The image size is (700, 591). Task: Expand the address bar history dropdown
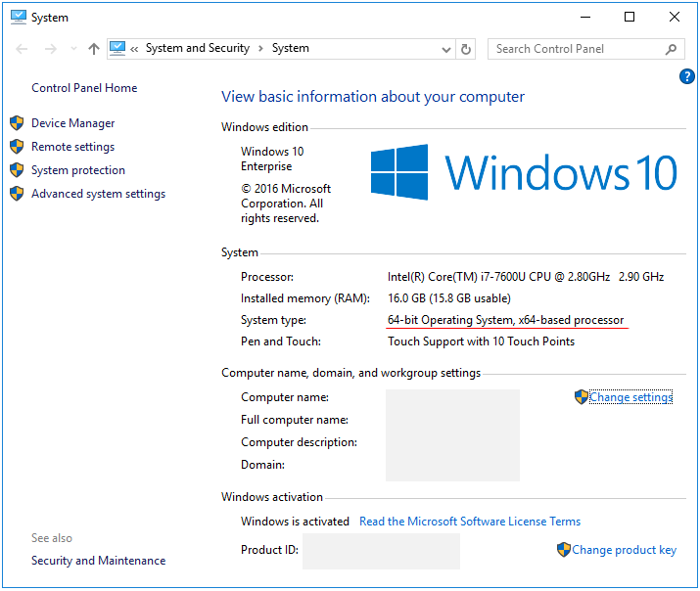coord(445,49)
